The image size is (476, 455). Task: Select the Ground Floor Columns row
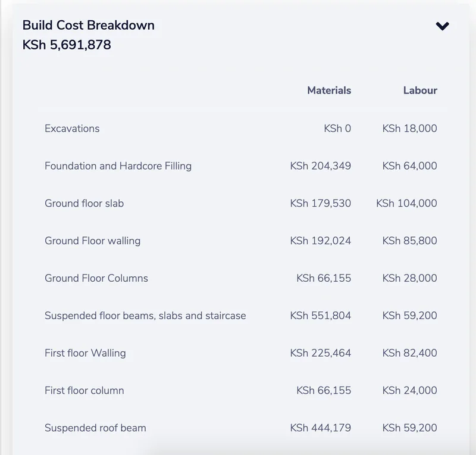[241, 278]
